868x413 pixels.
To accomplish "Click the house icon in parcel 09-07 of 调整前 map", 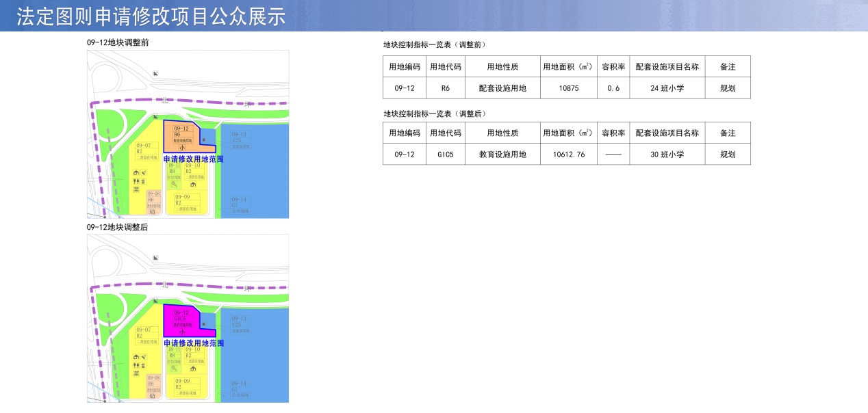I will 136,172.
